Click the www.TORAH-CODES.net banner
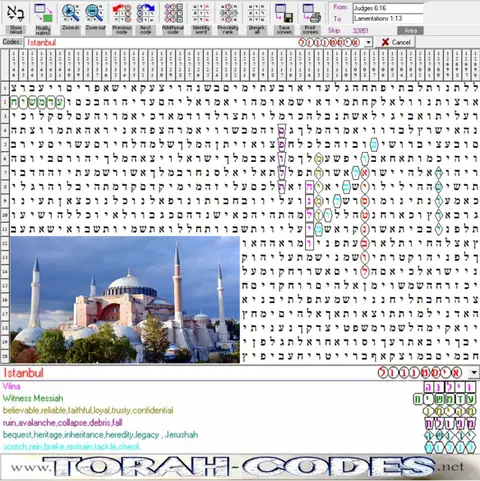Image resolution: width=480 pixels, height=481 pixels. [240, 467]
